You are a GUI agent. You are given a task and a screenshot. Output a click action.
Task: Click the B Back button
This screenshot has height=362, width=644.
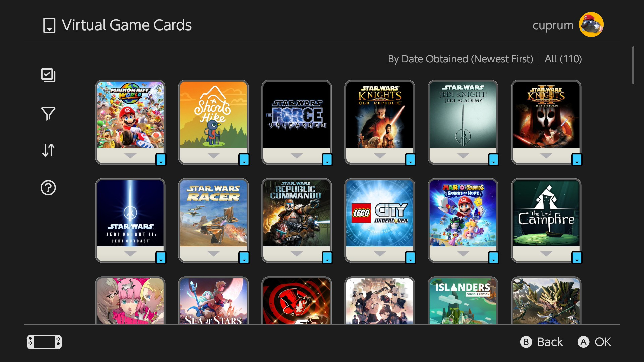pos(541,342)
